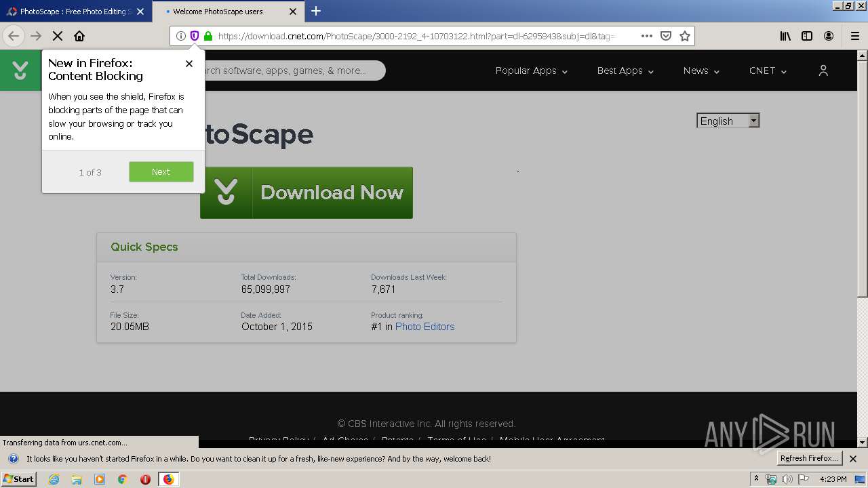Open Firefox account icon
Screen dimensions: 868x488
829,36
